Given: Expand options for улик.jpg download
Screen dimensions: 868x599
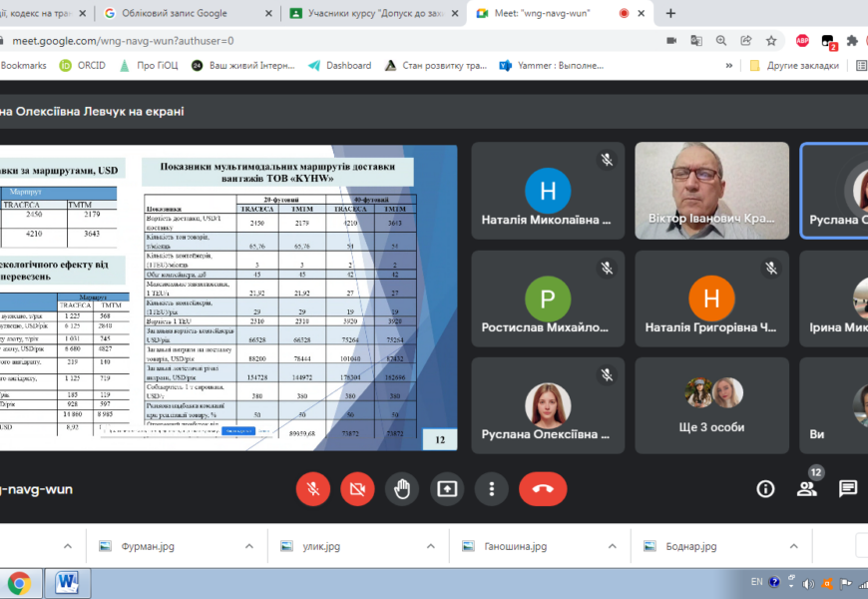Looking at the screenshot, I should point(431,546).
